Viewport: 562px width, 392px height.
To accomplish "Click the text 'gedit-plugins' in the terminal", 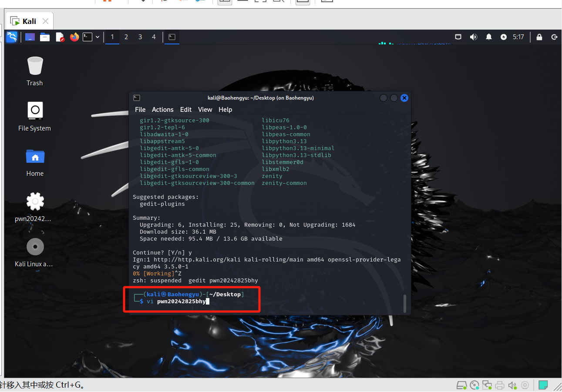I will point(162,204).
